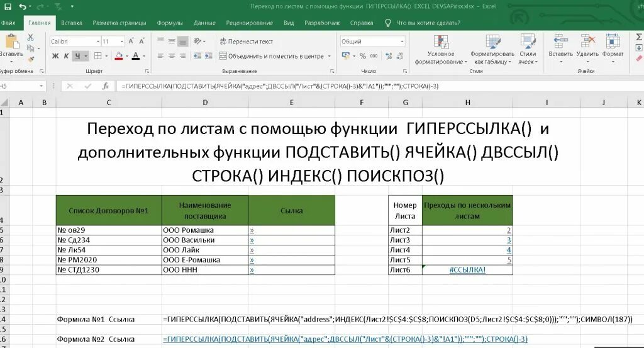Viewport: 644px width, 348px height.
Task: Cut selection with the scissors icon
Action: tap(30, 37)
